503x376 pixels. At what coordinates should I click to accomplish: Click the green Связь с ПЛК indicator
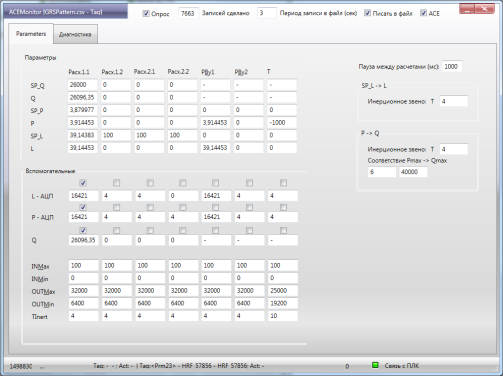point(375,365)
